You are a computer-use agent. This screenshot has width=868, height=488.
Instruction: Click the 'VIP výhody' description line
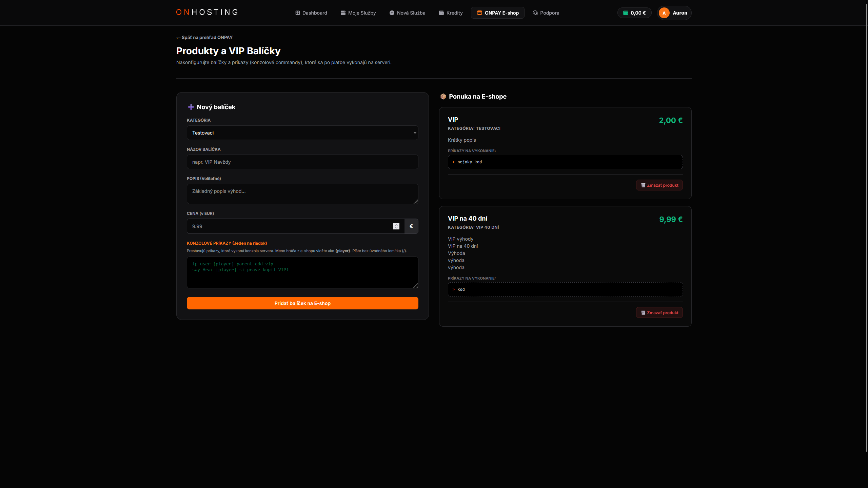(460, 239)
